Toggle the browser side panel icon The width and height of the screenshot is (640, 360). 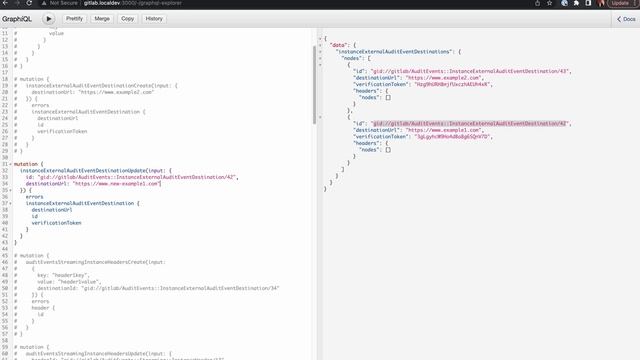pyautogui.click(x=588, y=3)
